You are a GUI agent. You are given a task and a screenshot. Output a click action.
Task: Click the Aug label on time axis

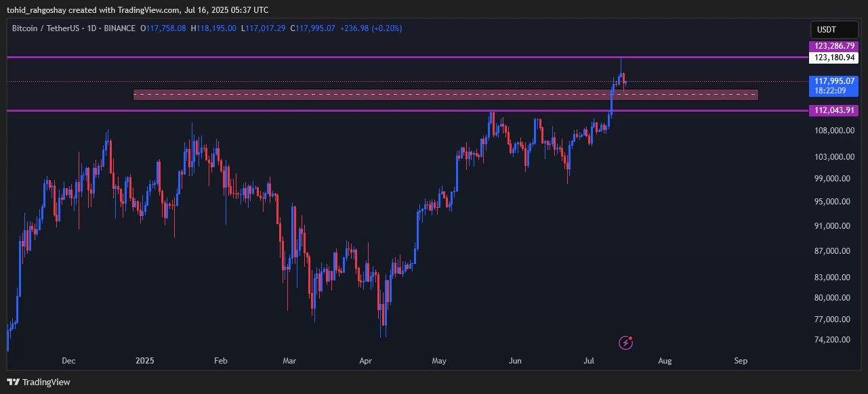[x=665, y=361]
